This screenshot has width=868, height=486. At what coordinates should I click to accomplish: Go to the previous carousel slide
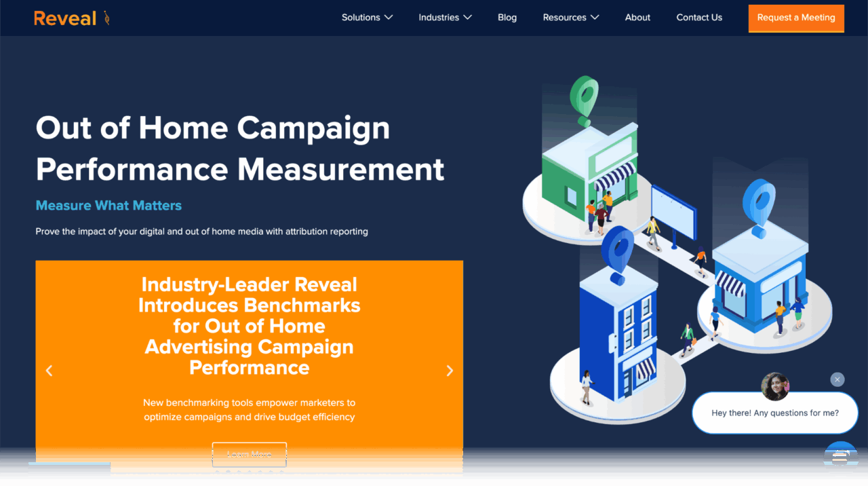click(49, 371)
